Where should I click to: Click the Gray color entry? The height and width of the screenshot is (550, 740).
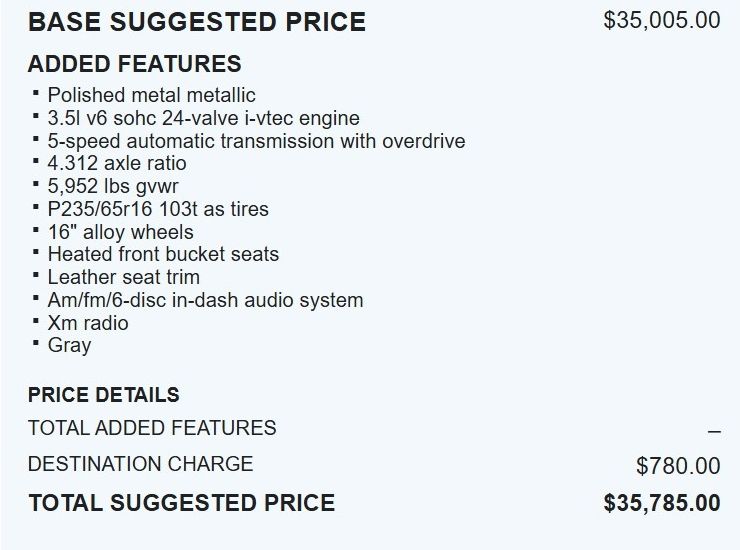(x=69, y=345)
